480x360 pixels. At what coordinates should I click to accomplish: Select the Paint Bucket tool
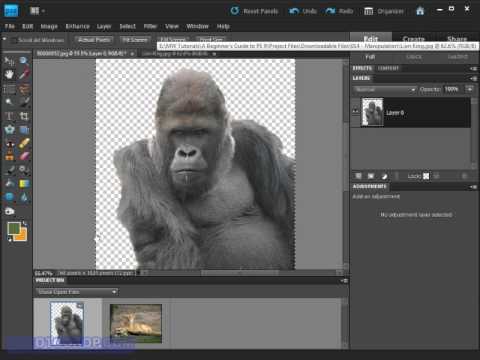click(x=9, y=184)
